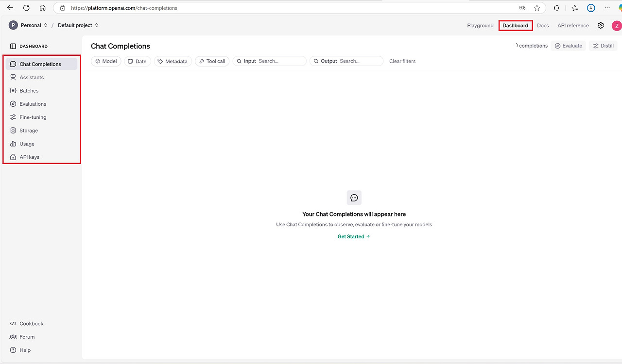Click the Storage database icon

click(x=13, y=131)
